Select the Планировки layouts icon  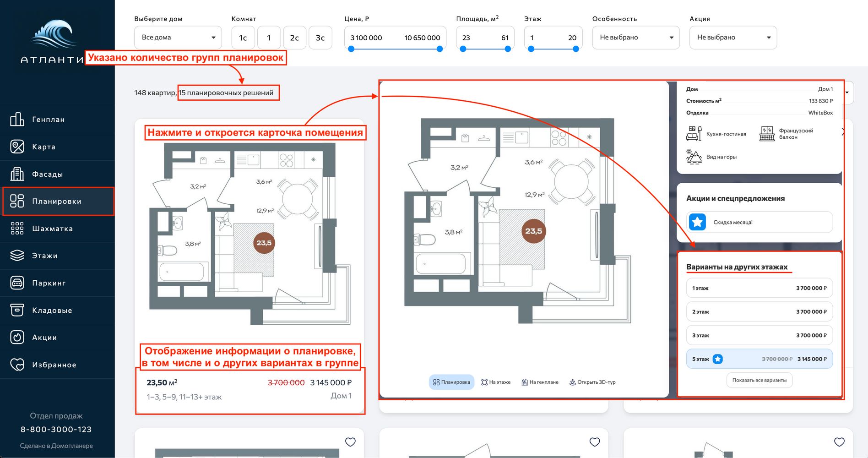(17, 201)
